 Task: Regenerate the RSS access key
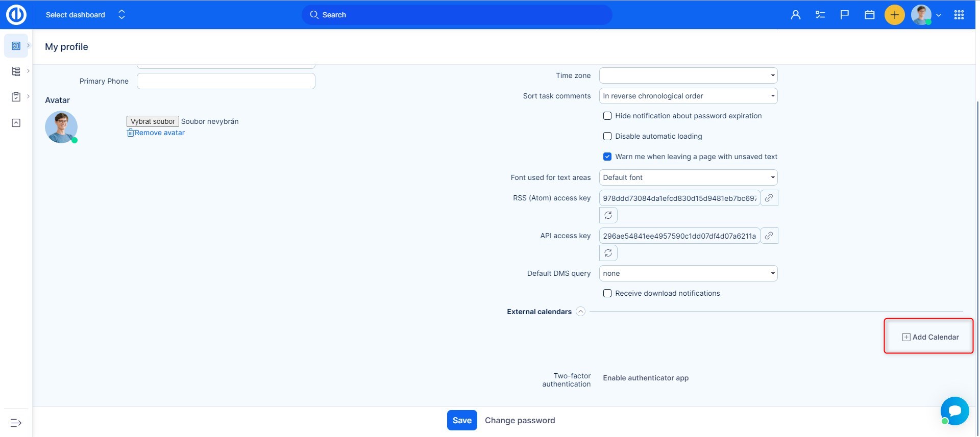pos(608,215)
